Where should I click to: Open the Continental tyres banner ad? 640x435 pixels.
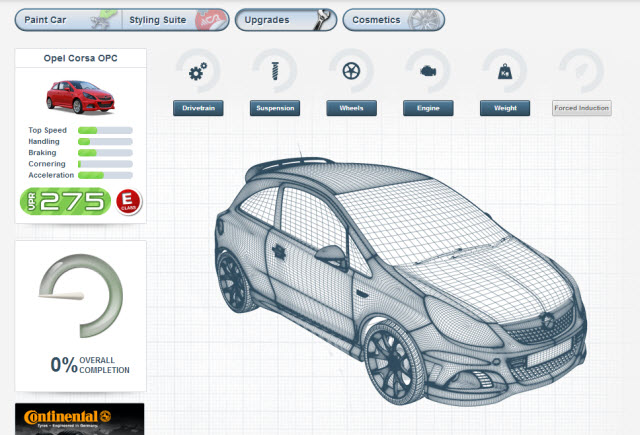[80, 419]
